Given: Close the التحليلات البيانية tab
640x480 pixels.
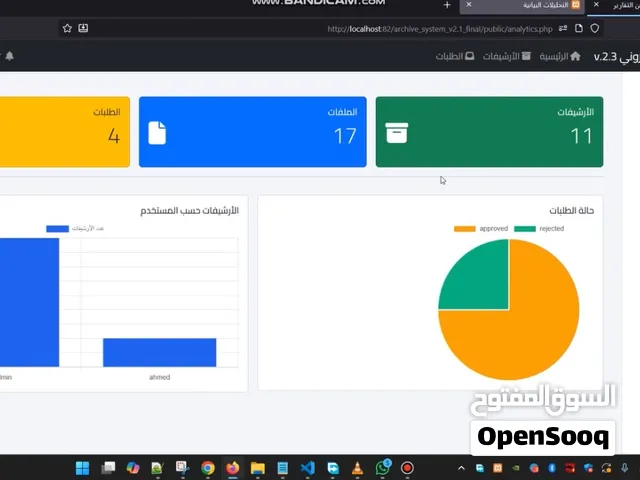Looking at the screenshot, I should (x=469, y=4).
